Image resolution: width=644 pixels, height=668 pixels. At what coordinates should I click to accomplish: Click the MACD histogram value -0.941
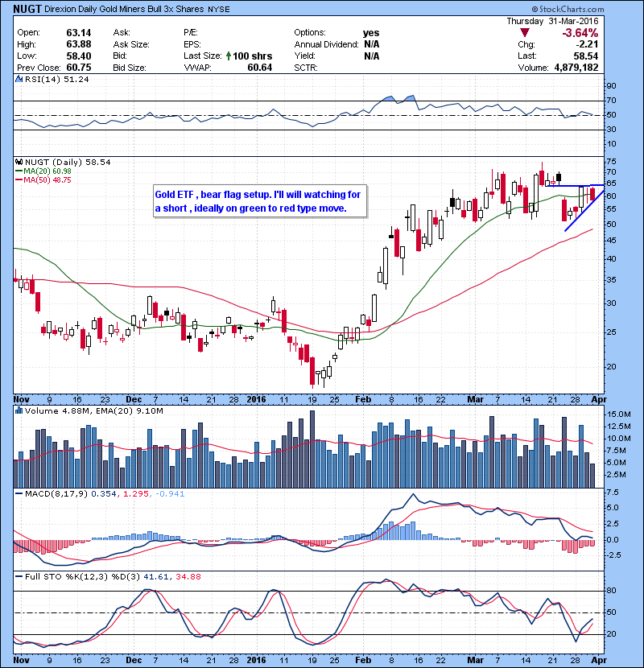pos(170,494)
